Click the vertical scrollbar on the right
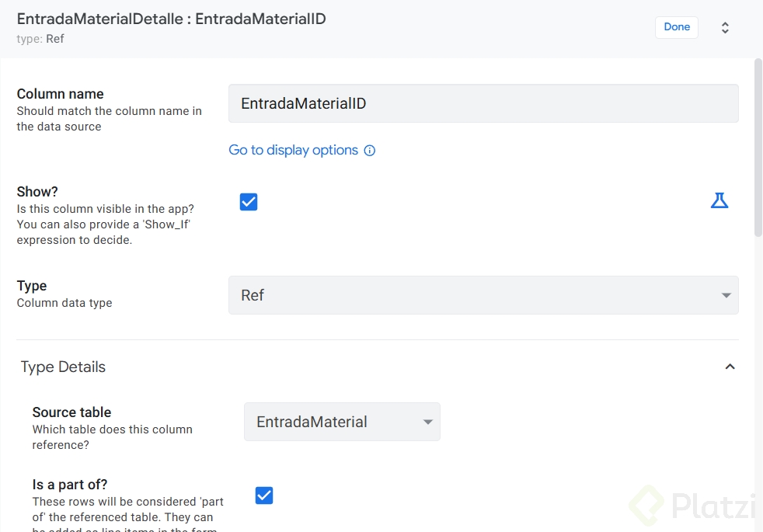The image size is (763, 532). [758, 148]
